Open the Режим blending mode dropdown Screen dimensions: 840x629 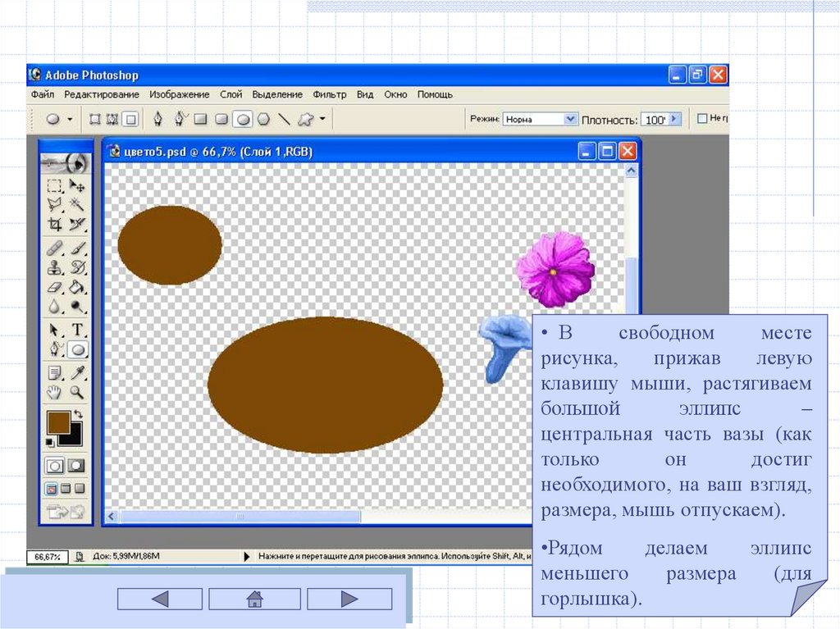coord(571,119)
